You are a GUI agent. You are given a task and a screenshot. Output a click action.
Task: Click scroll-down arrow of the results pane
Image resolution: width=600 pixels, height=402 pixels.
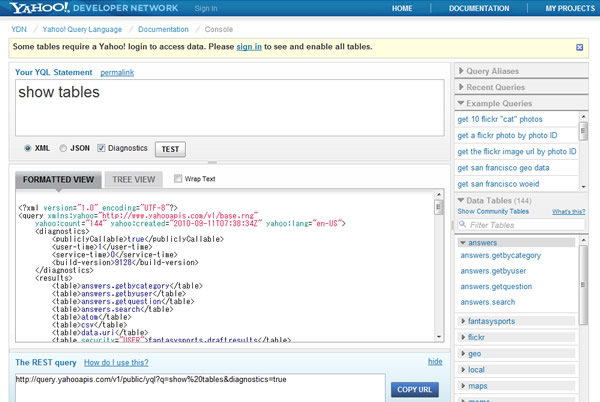pyautogui.click(x=439, y=337)
